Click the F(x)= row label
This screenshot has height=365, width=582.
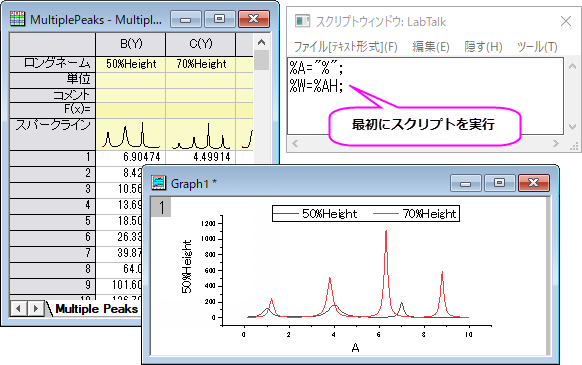coord(52,110)
